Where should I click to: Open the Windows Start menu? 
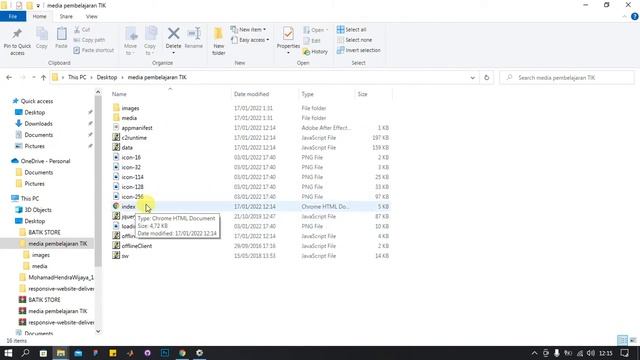(8, 353)
